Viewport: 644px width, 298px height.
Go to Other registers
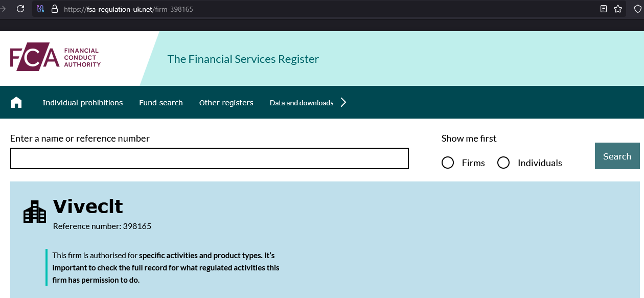point(226,103)
